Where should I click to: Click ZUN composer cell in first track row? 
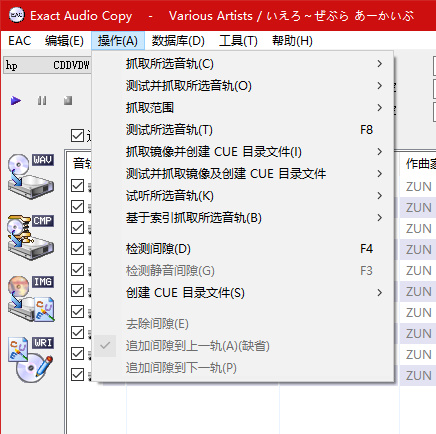tap(418, 186)
